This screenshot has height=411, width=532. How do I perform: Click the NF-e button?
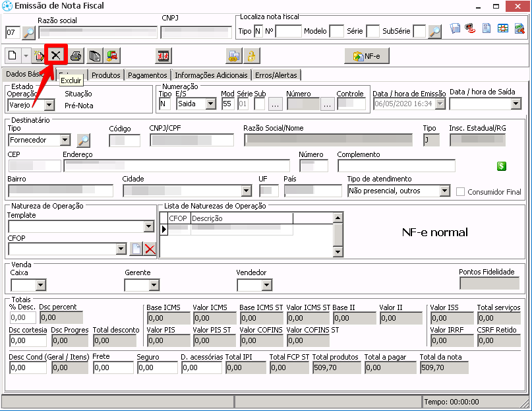(x=367, y=56)
